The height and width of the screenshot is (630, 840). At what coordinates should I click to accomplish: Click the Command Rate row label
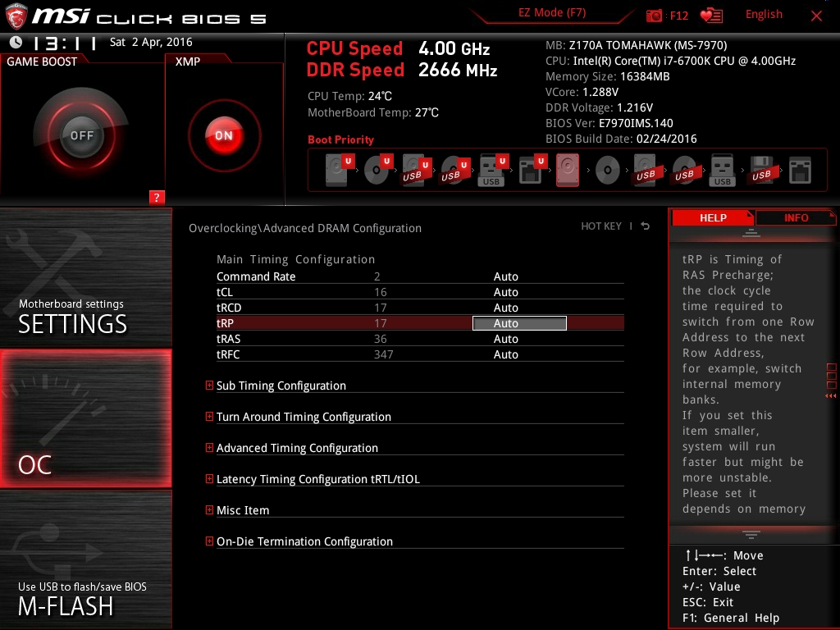point(256,276)
